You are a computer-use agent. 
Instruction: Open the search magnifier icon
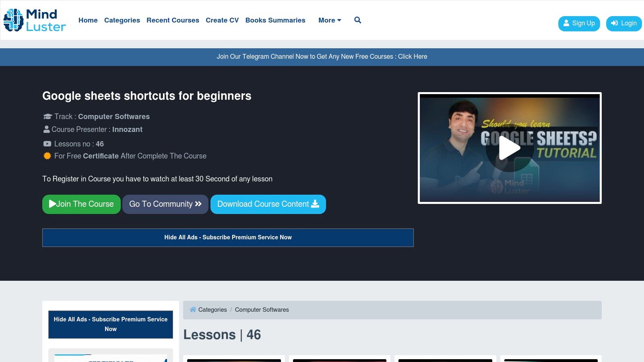click(357, 20)
